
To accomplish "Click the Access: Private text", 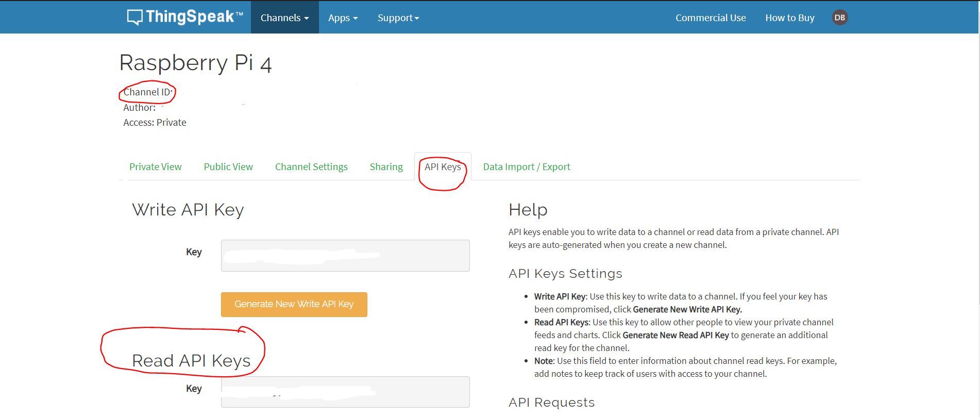I will [x=155, y=122].
